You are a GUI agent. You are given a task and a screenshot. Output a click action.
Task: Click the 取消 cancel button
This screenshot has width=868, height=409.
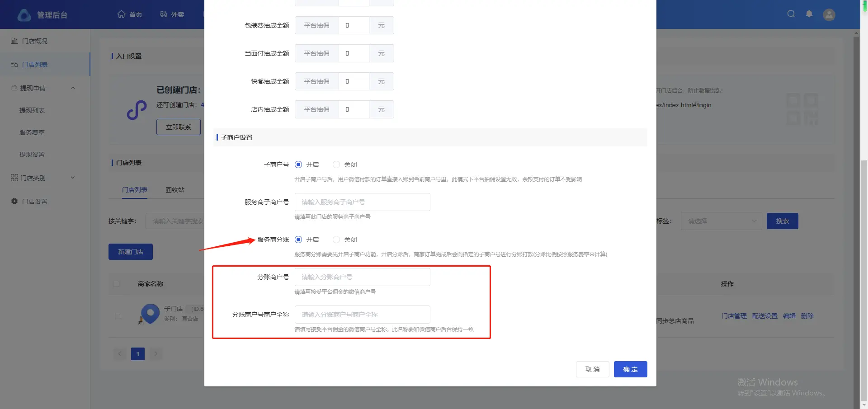(592, 369)
